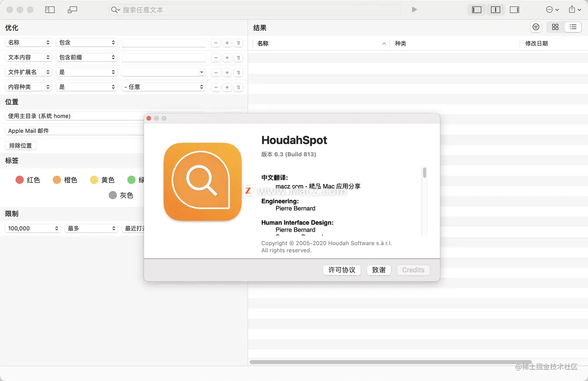Click the templates/snippets icon beside sidebar toggle
Image resolution: width=588 pixels, height=381 pixels.
point(72,10)
